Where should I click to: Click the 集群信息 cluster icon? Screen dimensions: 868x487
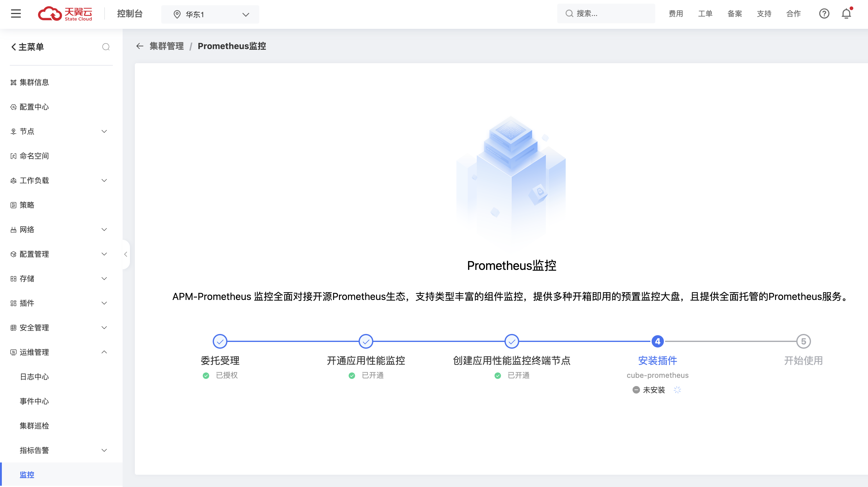(13, 82)
